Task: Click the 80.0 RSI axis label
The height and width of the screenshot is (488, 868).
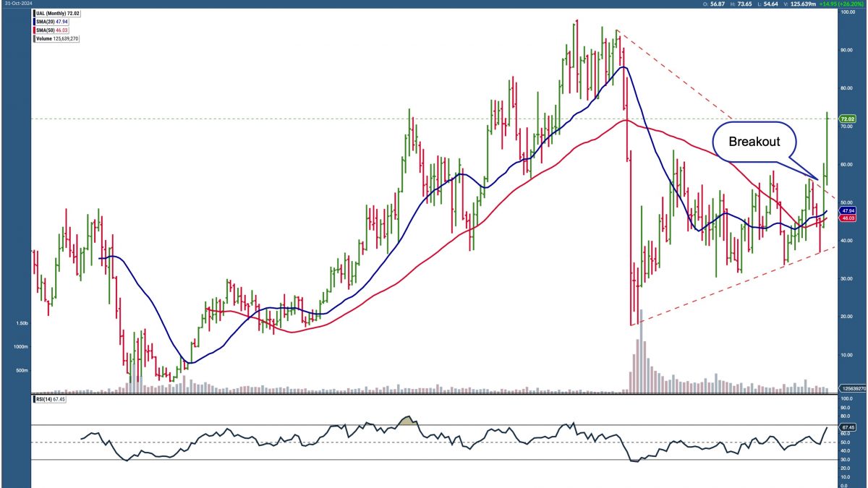Action: [x=844, y=416]
